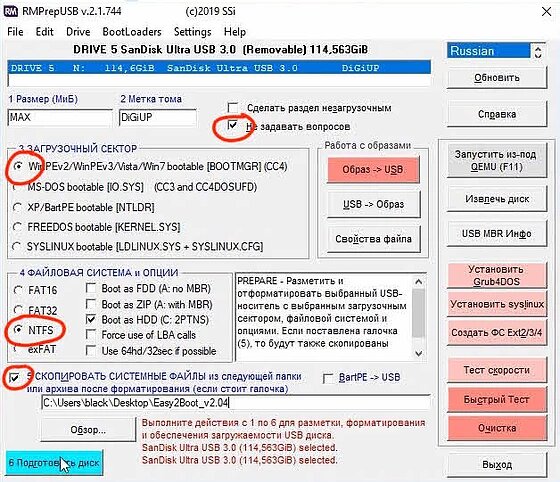This screenshot has height=482, width=560.
Task: Click the Easy2Boot folder path field
Action: [x=236, y=403]
